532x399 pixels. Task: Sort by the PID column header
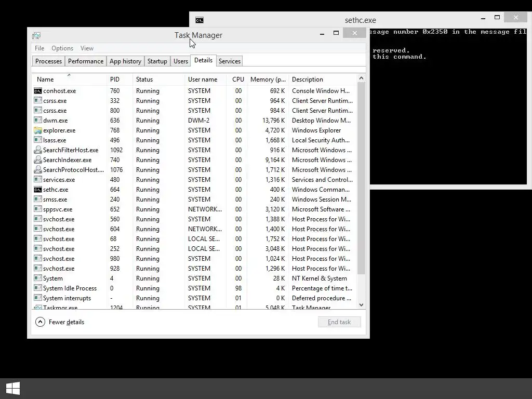coord(119,79)
